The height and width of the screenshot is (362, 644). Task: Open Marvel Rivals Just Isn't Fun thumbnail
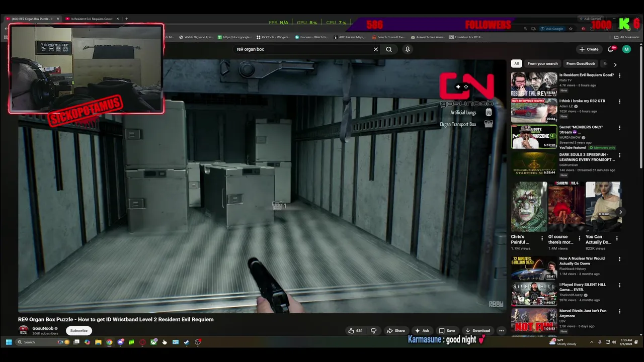pos(534,320)
